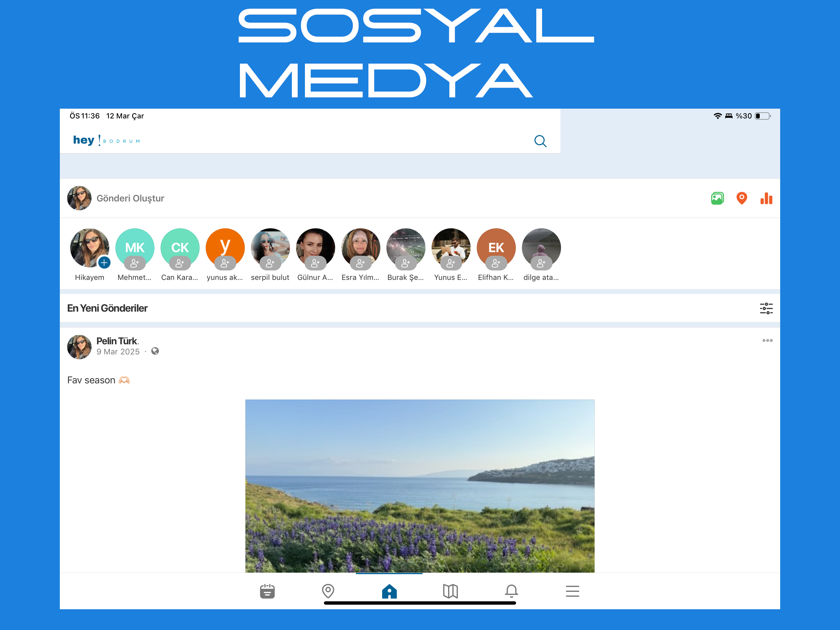Open Pelin Türk's post avatar
Screen dimensions: 840x630
point(79,347)
